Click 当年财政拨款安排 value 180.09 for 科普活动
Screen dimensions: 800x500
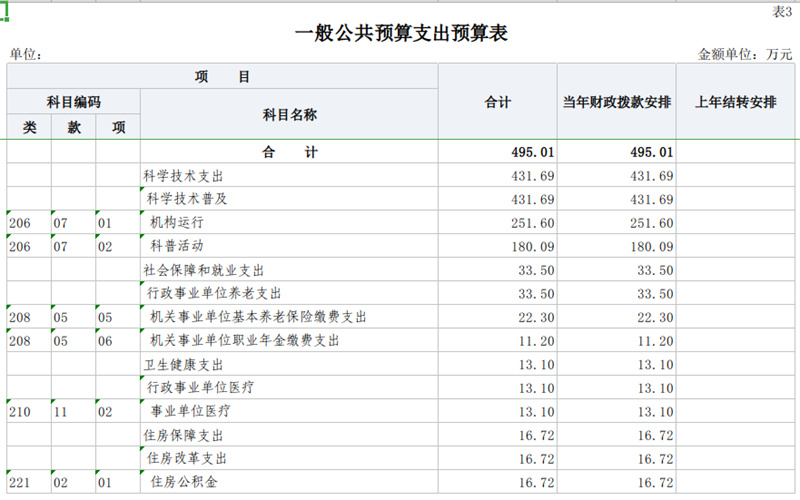652,246
